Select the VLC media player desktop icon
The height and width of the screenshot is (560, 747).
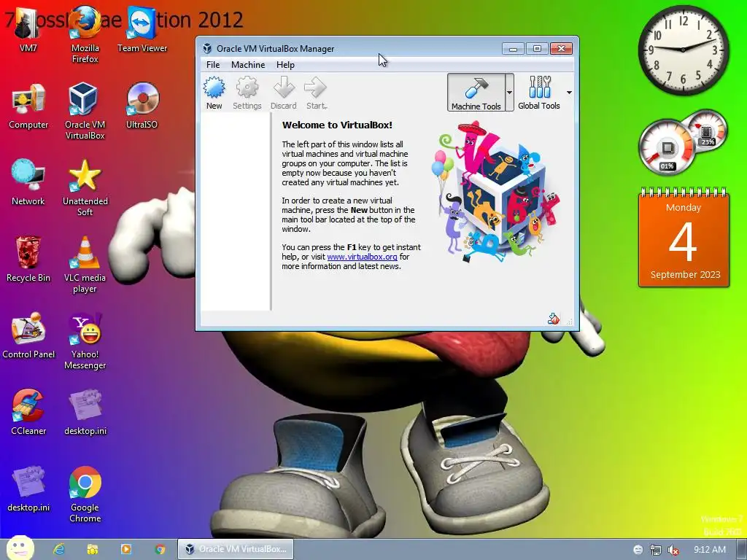[85, 264]
